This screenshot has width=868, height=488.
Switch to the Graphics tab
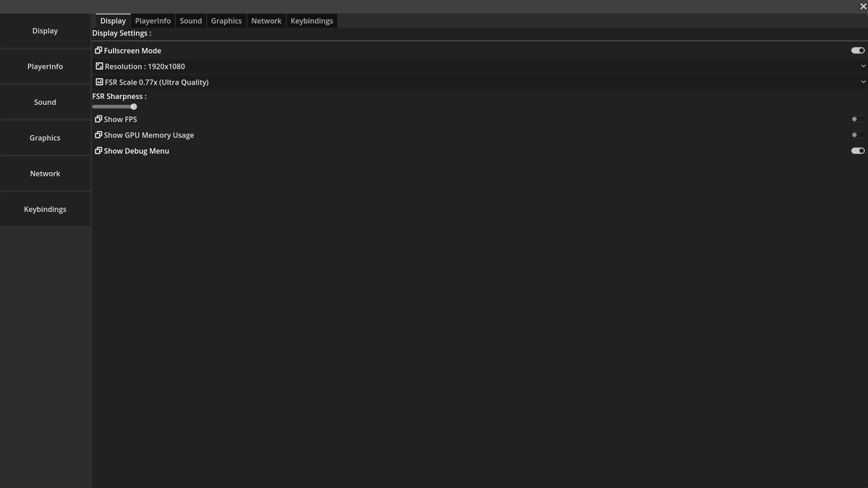pos(226,21)
